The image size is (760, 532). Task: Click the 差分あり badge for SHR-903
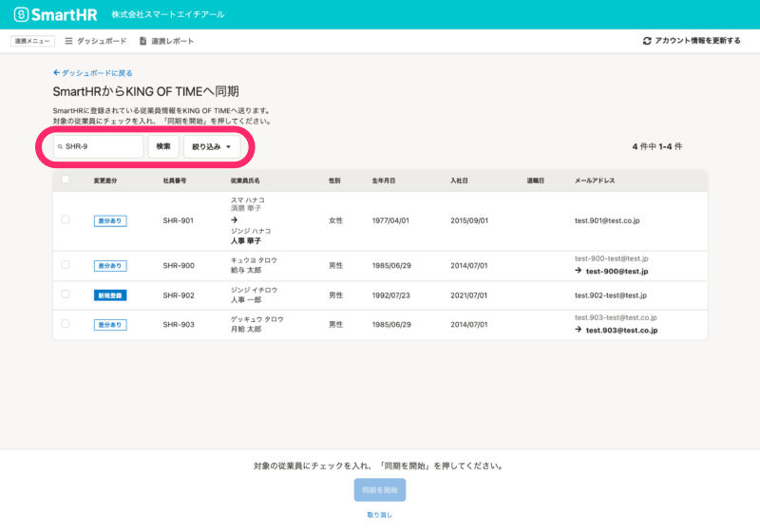[x=110, y=325]
